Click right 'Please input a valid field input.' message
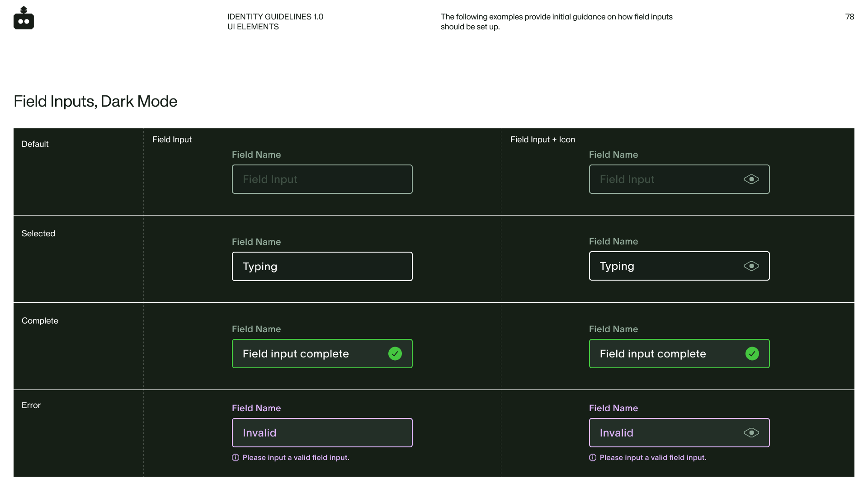This screenshot has height=488, width=868. pos(653,458)
